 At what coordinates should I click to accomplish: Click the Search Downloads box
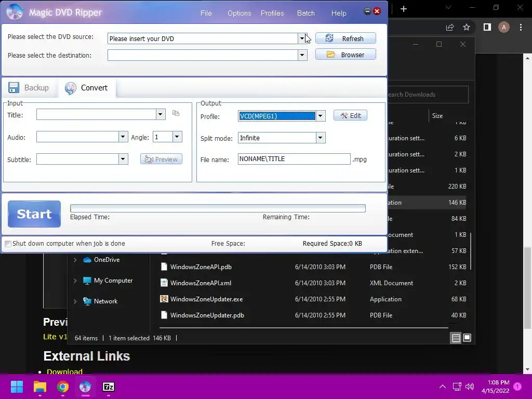pos(428,95)
